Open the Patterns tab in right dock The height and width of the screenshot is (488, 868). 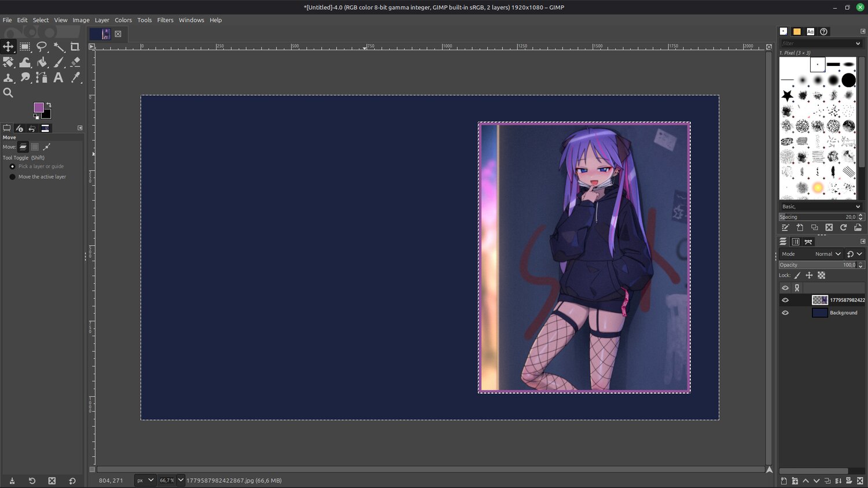coord(797,31)
